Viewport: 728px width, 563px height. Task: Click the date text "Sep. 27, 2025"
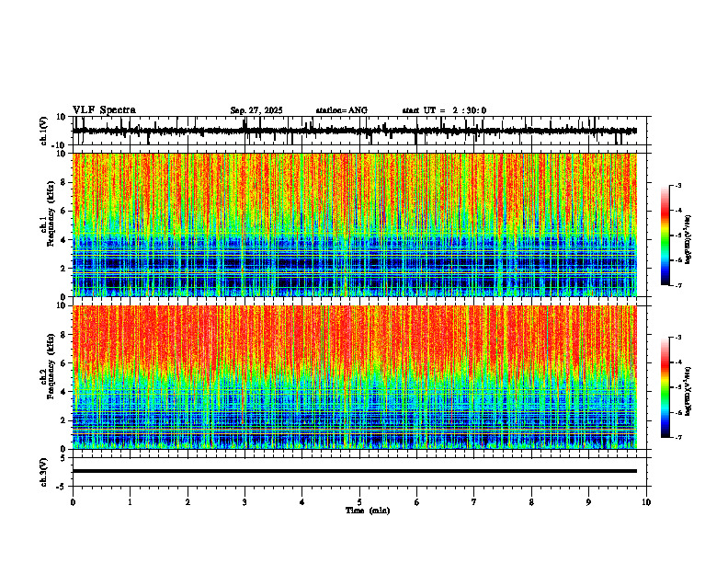point(256,110)
